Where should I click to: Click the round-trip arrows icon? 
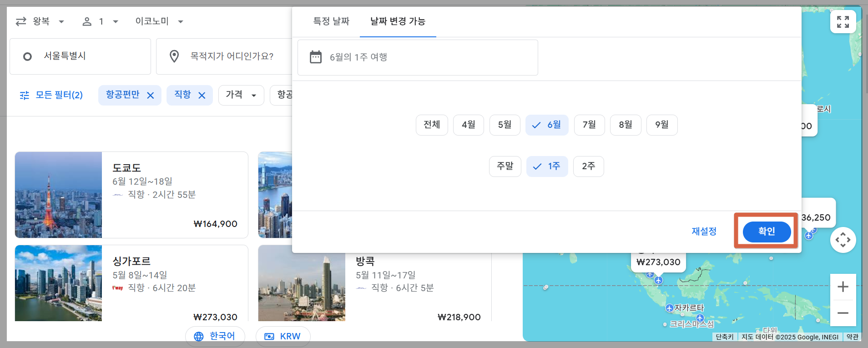pos(21,21)
